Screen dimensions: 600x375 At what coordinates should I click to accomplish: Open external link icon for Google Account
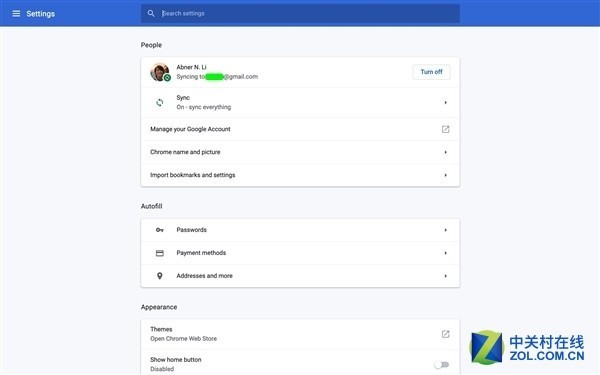(445, 129)
